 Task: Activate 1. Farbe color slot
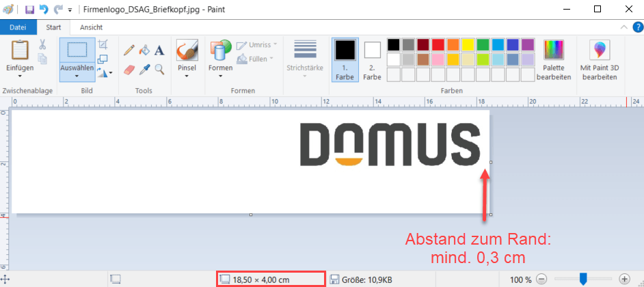[x=345, y=60]
